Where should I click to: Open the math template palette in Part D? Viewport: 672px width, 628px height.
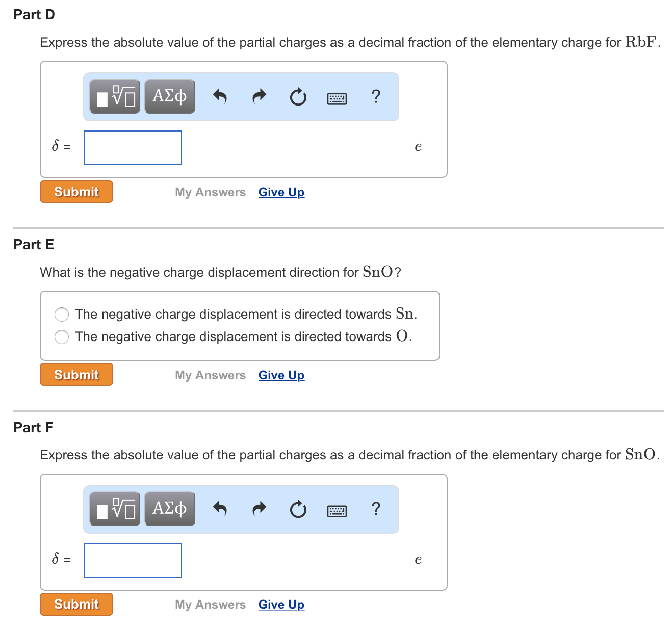coord(114,96)
